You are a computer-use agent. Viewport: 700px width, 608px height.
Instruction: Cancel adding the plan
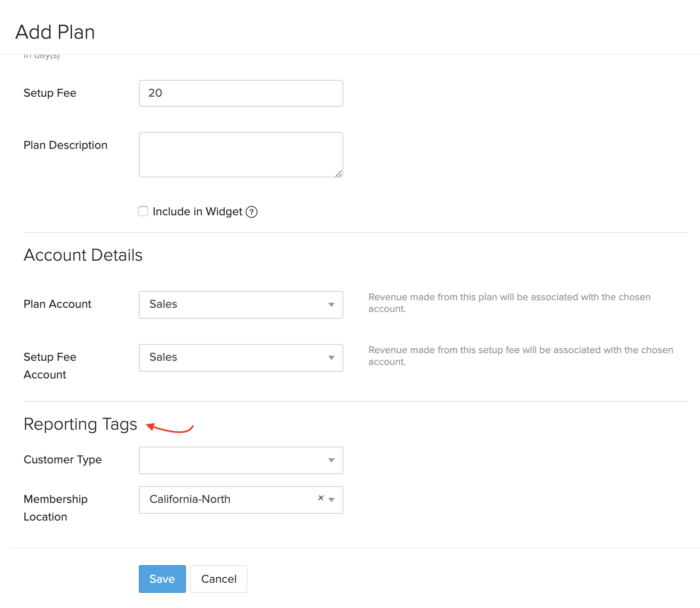click(x=218, y=579)
